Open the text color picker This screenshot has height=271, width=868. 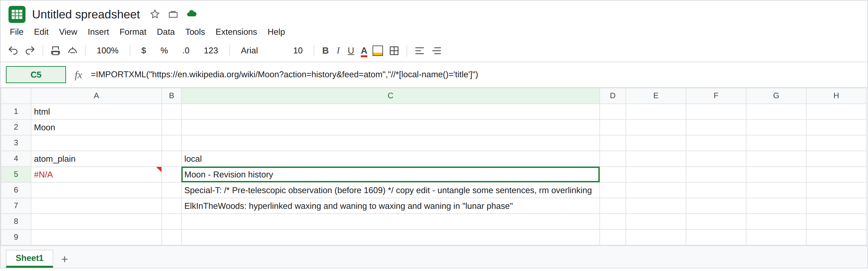tap(364, 51)
